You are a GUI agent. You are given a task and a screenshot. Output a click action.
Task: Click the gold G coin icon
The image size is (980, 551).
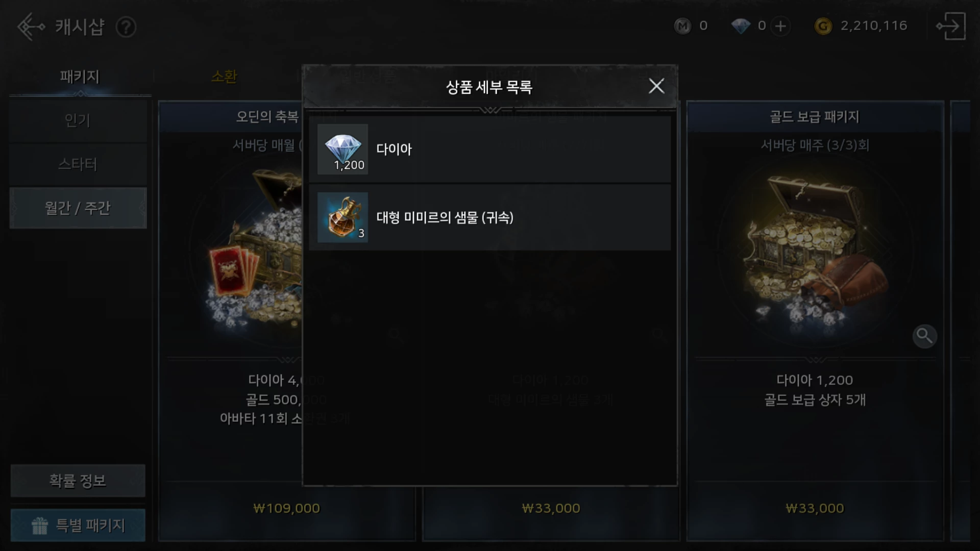click(x=823, y=26)
